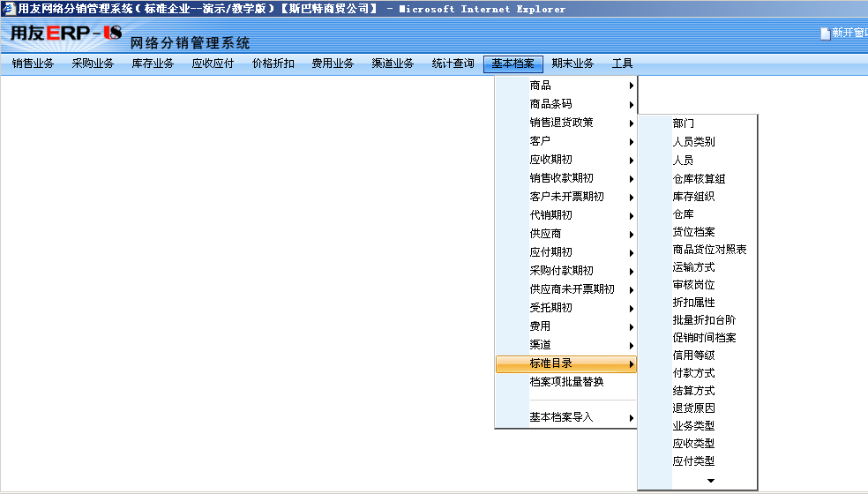868x494 pixels.
Task: Expand the 商品 submenu arrow
Action: pos(632,86)
